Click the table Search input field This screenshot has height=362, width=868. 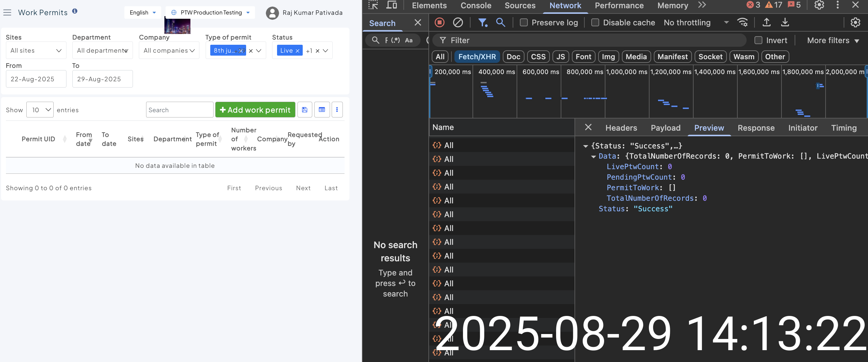[x=180, y=110]
